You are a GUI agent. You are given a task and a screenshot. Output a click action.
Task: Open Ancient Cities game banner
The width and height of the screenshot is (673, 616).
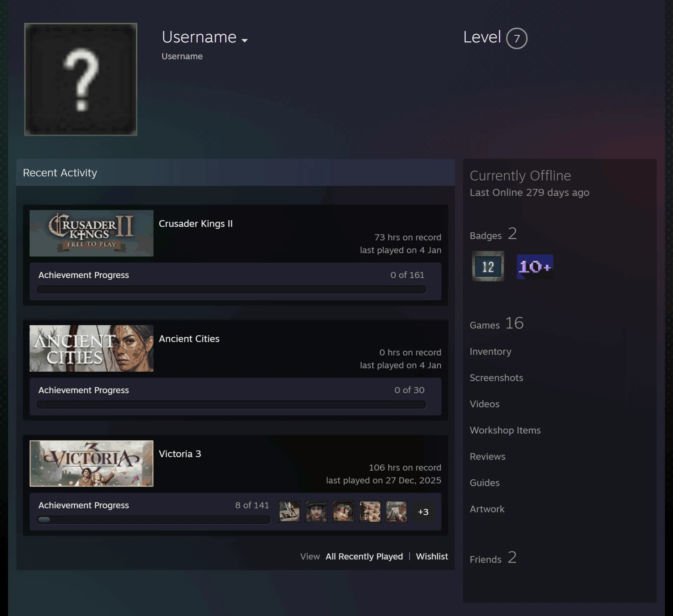[91, 348]
